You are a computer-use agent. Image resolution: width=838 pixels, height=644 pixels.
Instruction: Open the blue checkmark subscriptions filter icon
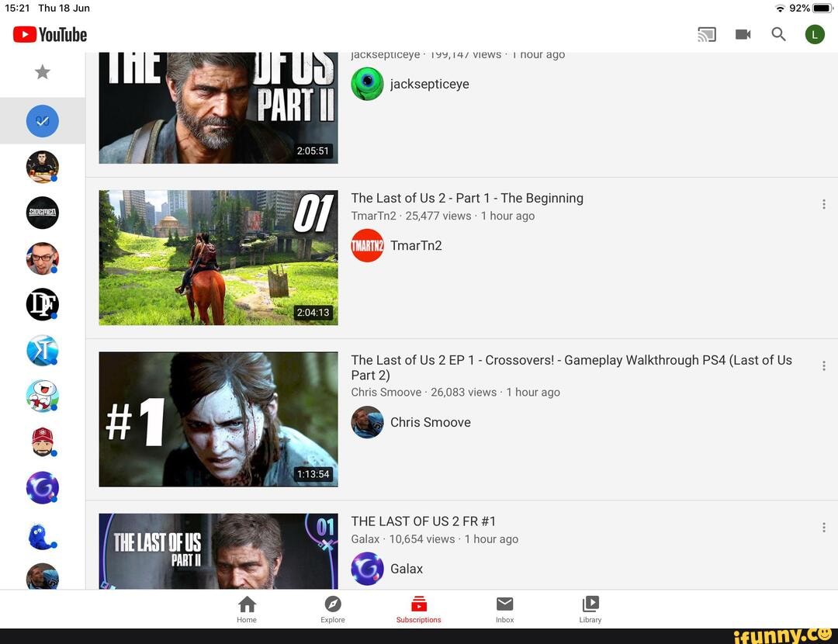(43, 121)
